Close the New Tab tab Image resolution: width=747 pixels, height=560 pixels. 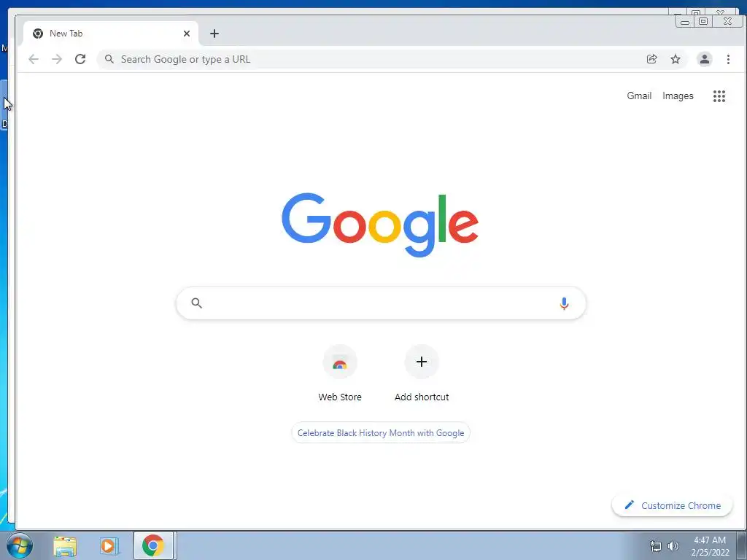click(x=187, y=34)
